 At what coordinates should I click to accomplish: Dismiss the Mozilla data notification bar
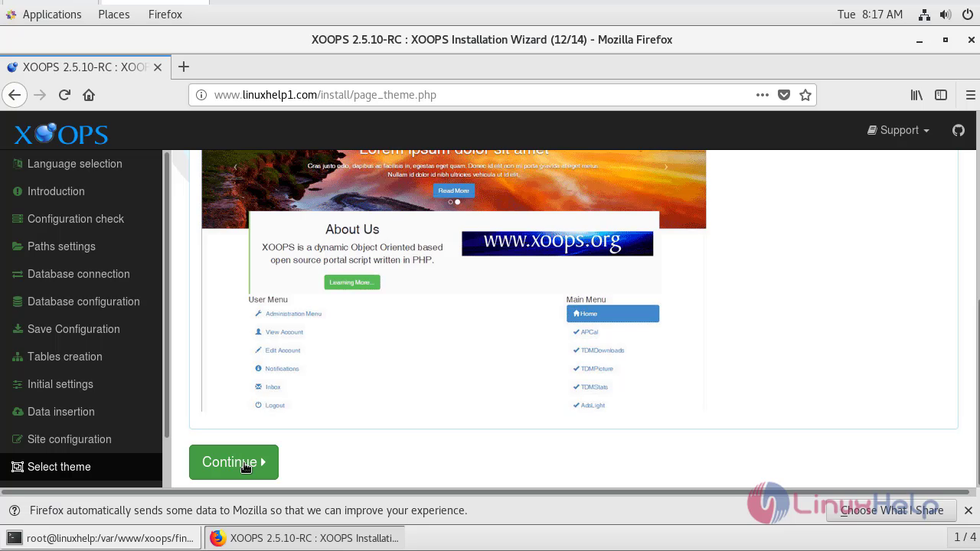(x=968, y=510)
